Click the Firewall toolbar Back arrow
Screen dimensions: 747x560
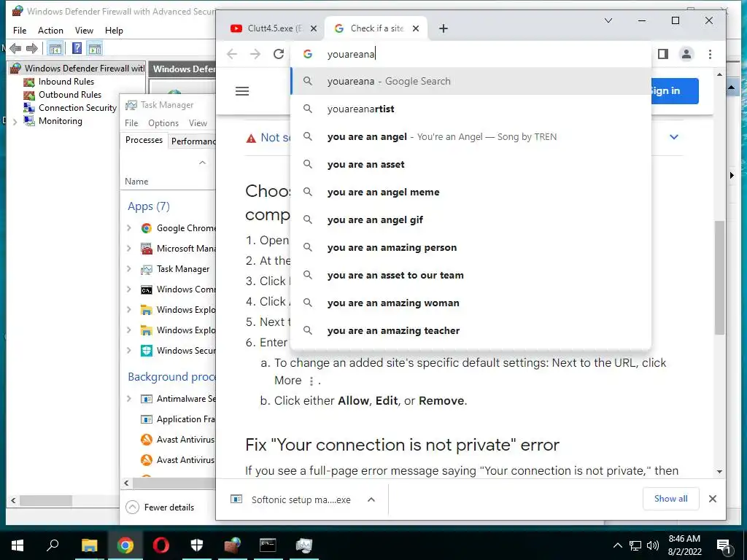coord(15,49)
